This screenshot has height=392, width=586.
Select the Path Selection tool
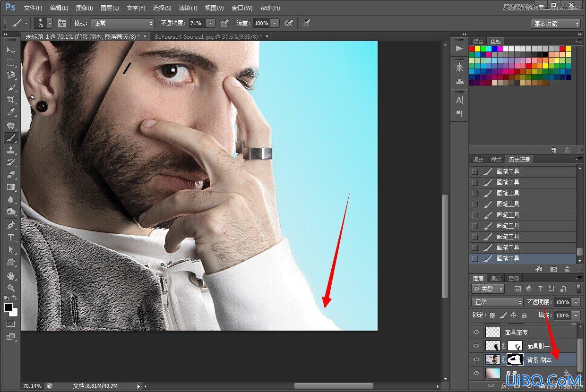11,250
